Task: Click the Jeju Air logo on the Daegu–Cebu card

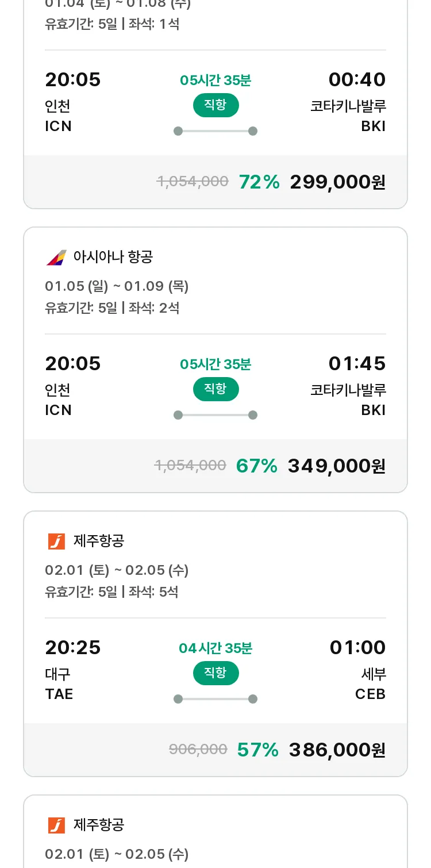Action: click(56, 541)
